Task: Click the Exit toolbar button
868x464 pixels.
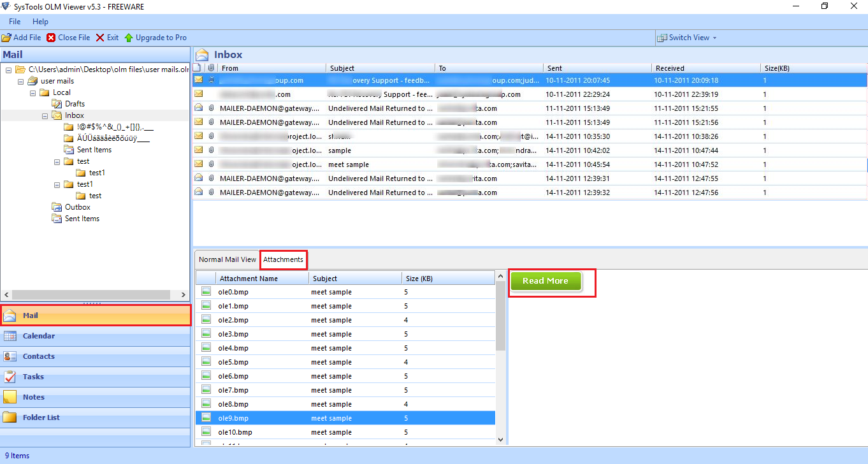Action: coord(107,38)
